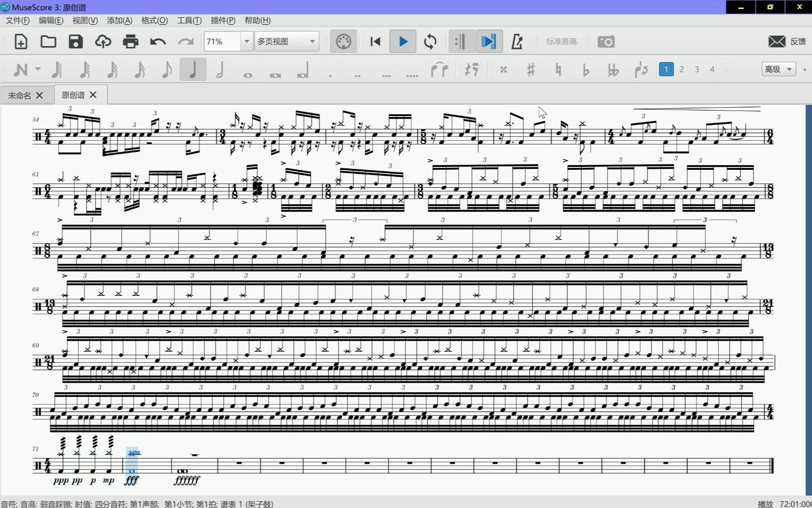Toggle the metronome icon
Image resolution: width=812 pixels, height=508 pixels.
(x=517, y=42)
